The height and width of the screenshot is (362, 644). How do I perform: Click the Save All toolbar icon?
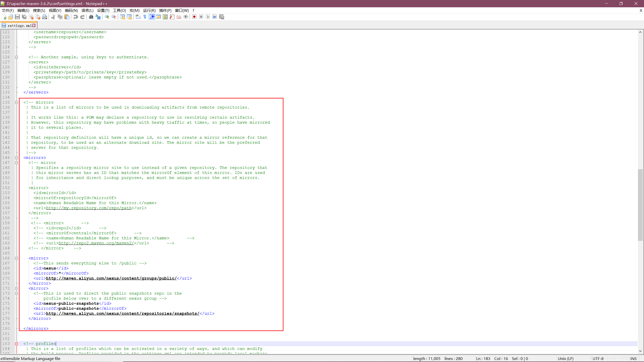point(24,17)
